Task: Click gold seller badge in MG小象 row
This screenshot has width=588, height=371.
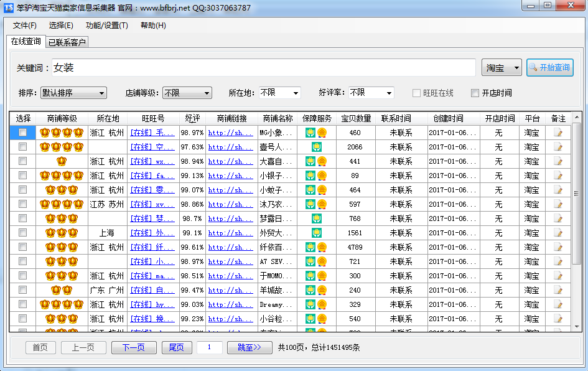Action: [322, 133]
